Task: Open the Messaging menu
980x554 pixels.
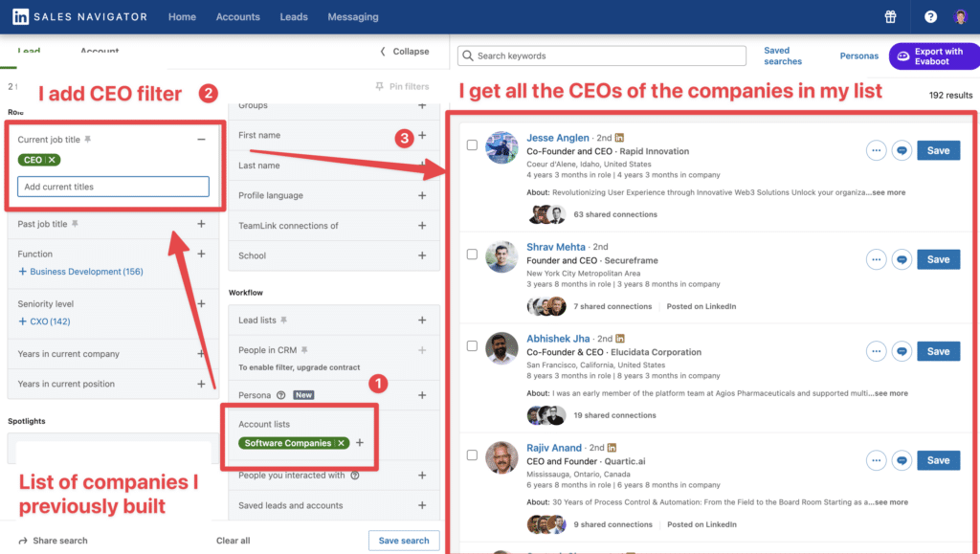Action: tap(353, 17)
